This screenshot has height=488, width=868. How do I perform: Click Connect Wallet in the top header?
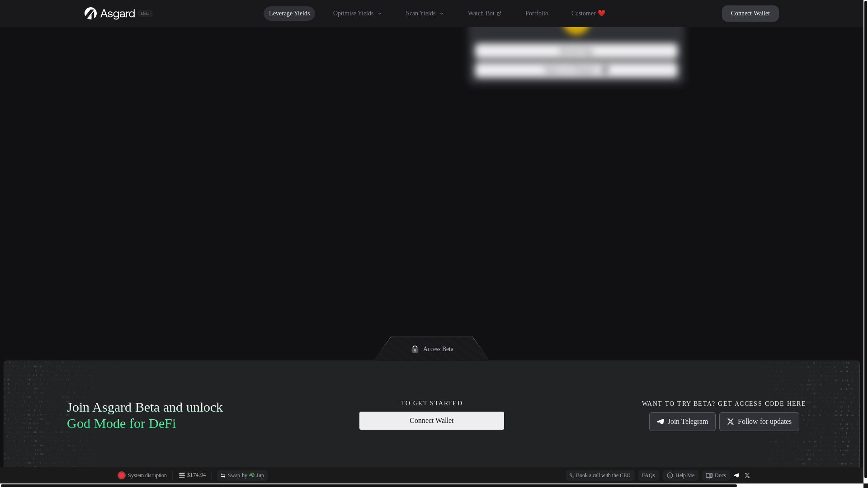pos(750,14)
